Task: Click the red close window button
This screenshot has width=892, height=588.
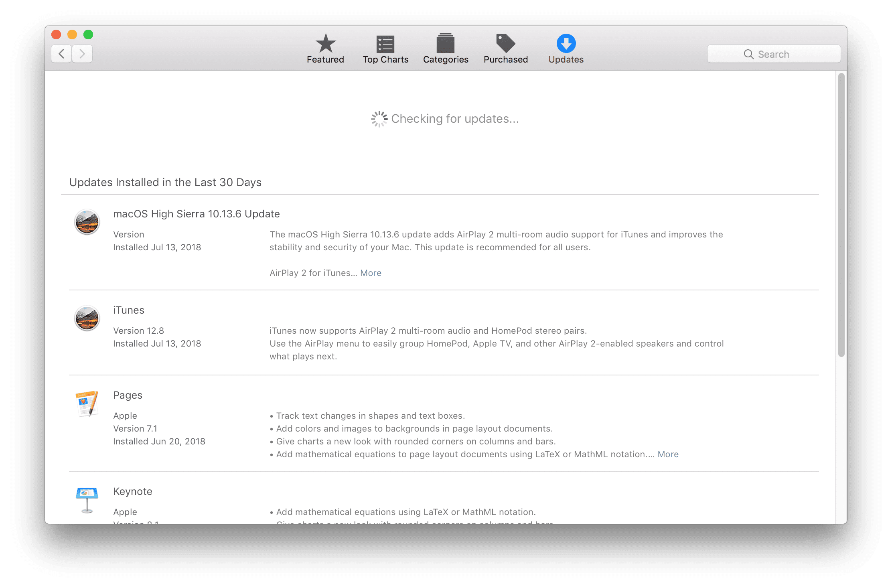Action: tap(56, 34)
